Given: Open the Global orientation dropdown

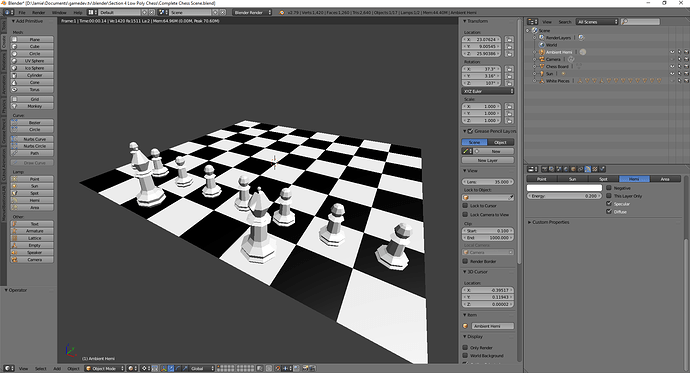Looking at the screenshot, I should click(x=201, y=369).
